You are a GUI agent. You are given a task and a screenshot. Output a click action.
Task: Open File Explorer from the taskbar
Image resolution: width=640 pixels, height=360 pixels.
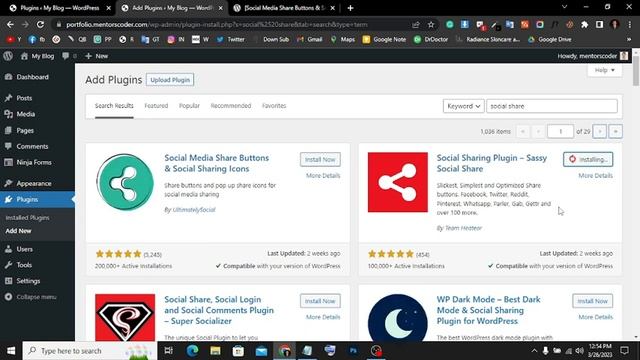pyautogui.click(x=215, y=351)
